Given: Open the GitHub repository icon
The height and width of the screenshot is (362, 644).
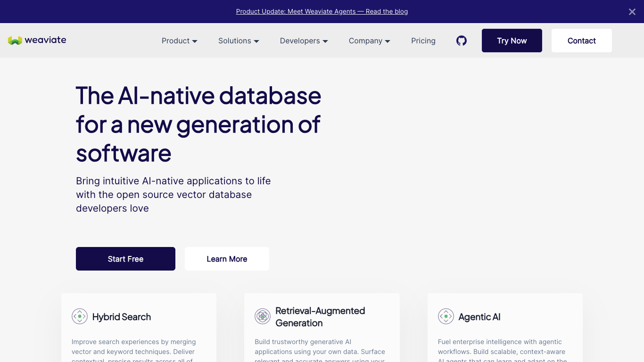Looking at the screenshot, I should tap(462, 41).
